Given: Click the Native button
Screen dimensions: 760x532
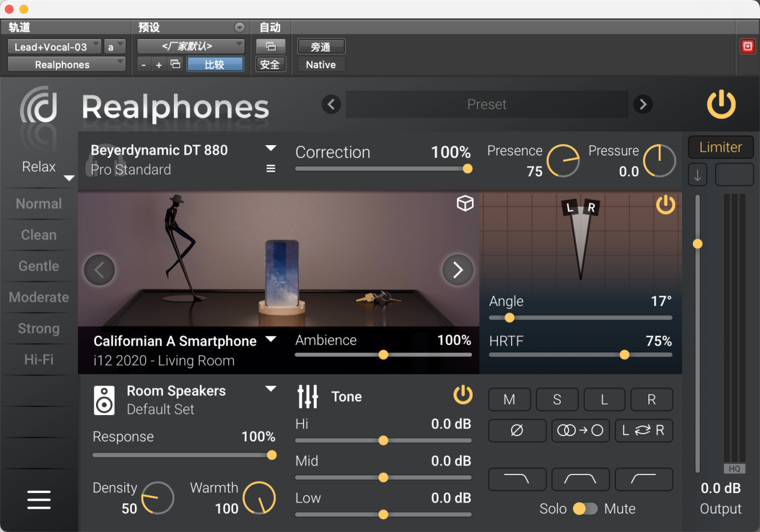Looking at the screenshot, I should pos(321,65).
